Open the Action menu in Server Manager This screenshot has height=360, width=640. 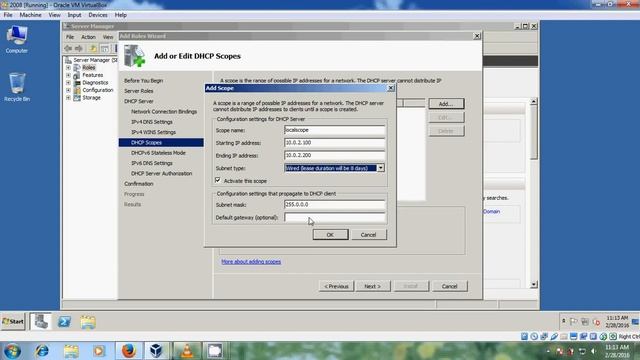(x=88, y=37)
